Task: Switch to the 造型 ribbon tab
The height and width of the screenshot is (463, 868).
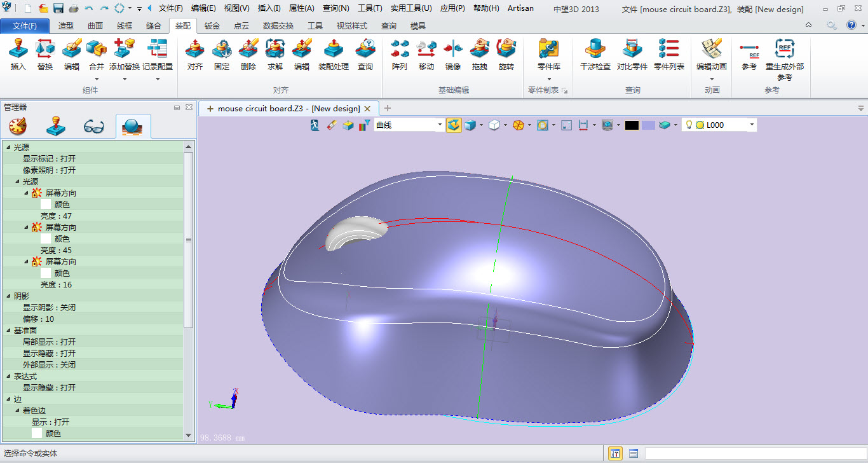Action: pos(66,25)
